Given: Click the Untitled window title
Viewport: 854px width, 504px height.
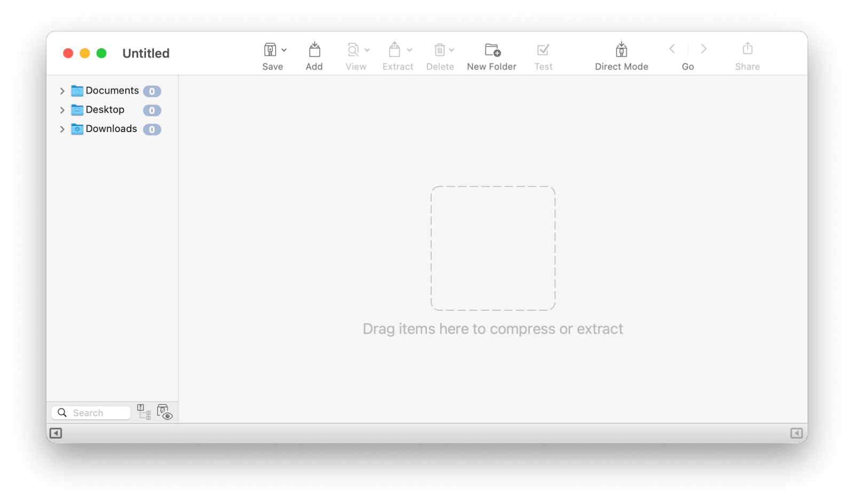Looking at the screenshot, I should tap(146, 53).
